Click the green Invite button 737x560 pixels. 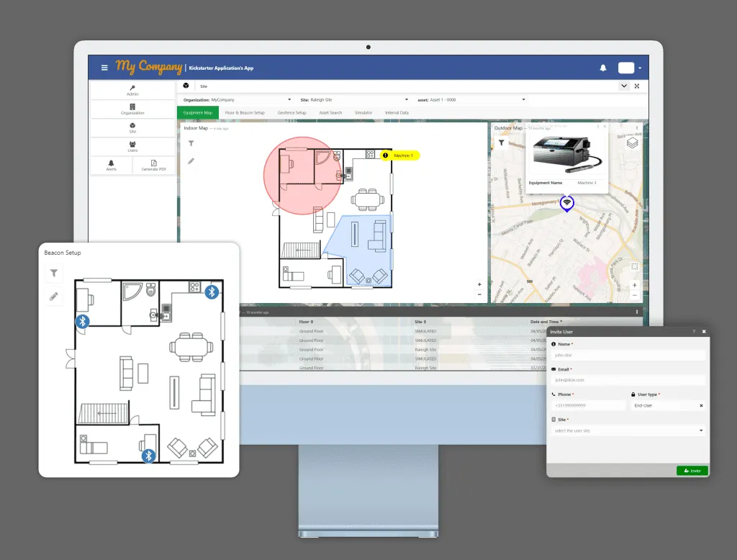tap(692, 471)
